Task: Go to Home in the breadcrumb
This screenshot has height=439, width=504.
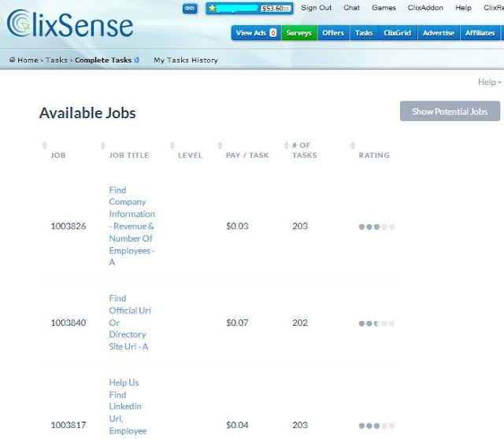Action: pyautogui.click(x=28, y=60)
